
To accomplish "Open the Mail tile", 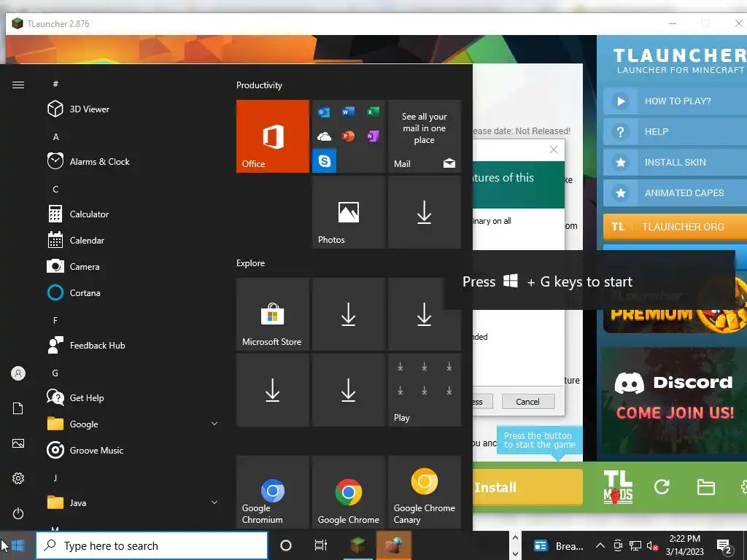I will click(x=425, y=136).
